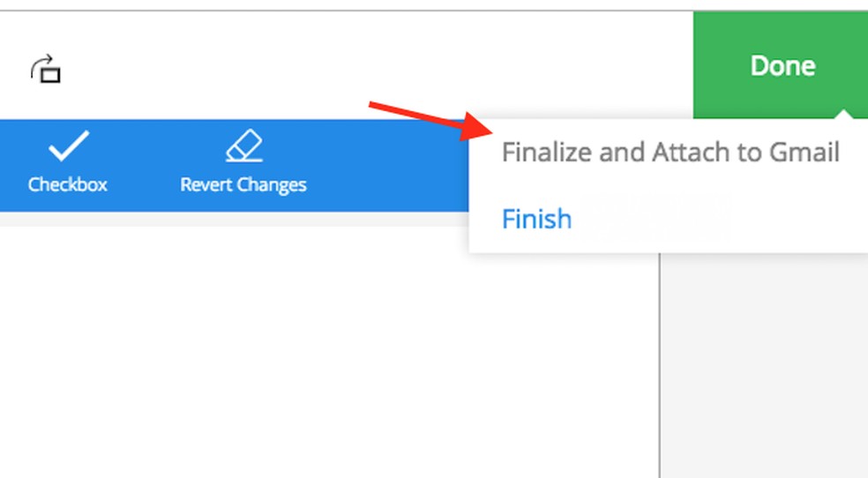Click the Revert Changes text label
868x478 pixels.
243,185
